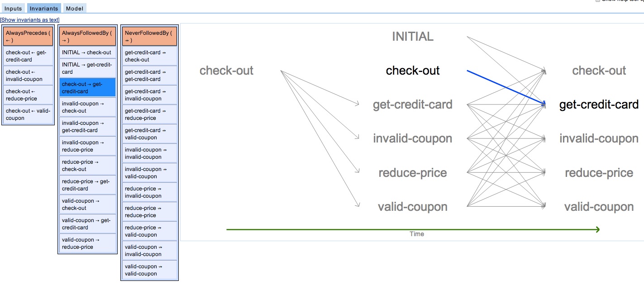Select the valid-coupon → reduce-price invariant
The height and width of the screenshot is (285, 644).
pos(87,243)
